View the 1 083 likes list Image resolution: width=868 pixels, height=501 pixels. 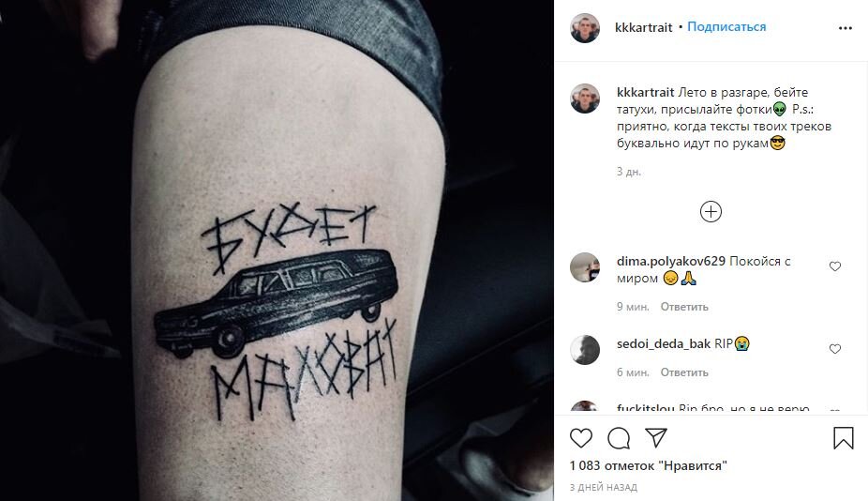[x=648, y=465]
